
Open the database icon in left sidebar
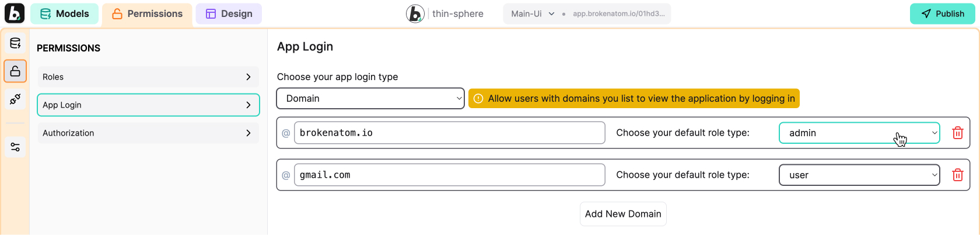pyautogui.click(x=15, y=43)
